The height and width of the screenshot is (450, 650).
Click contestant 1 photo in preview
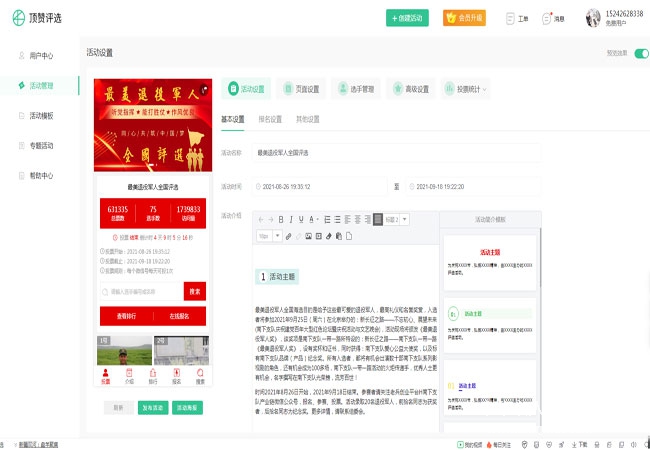(x=124, y=351)
